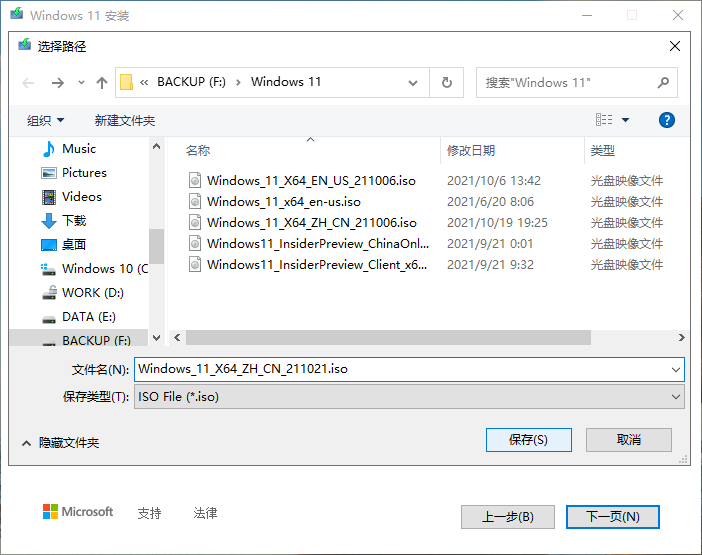Go up one folder level
Screen dimensions: 702x555
coord(102,83)
